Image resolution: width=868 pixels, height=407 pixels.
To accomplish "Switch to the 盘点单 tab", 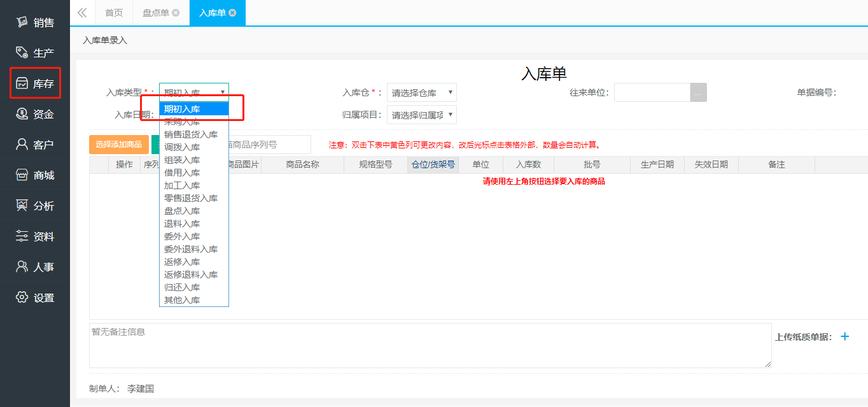I will [156, 13].
